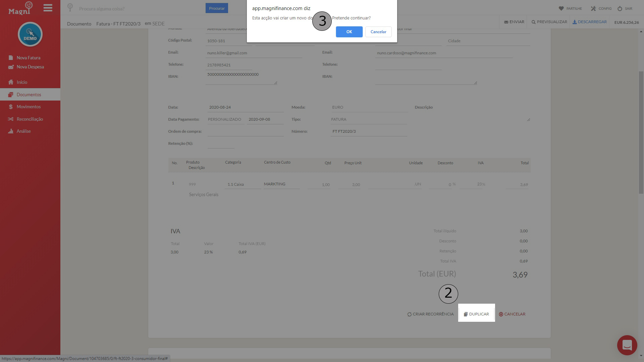The height and width of the screenshot is (362, 644).
Task: Go to Início home icon
Action: (11, 82)
